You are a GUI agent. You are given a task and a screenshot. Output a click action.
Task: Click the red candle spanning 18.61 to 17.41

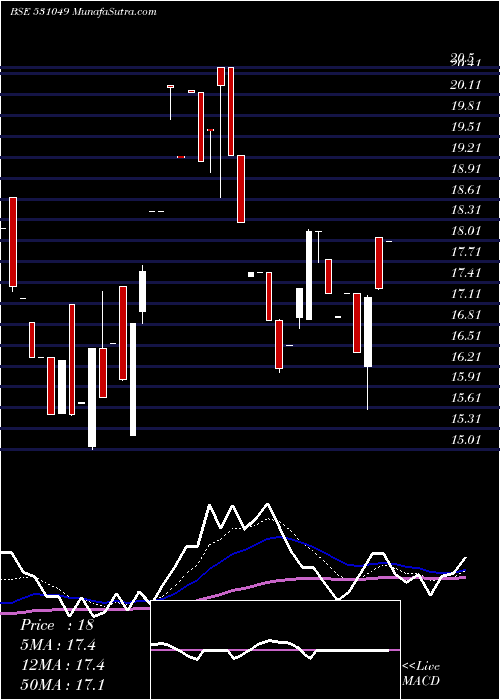13,242
